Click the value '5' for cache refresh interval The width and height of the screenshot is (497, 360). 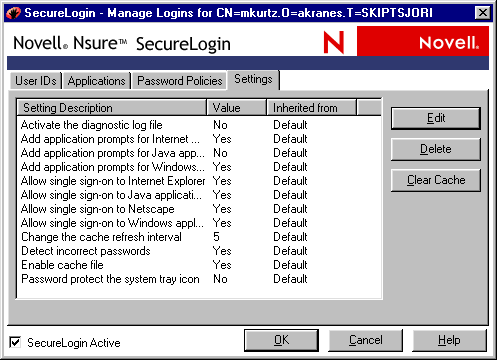pos(216,237)
